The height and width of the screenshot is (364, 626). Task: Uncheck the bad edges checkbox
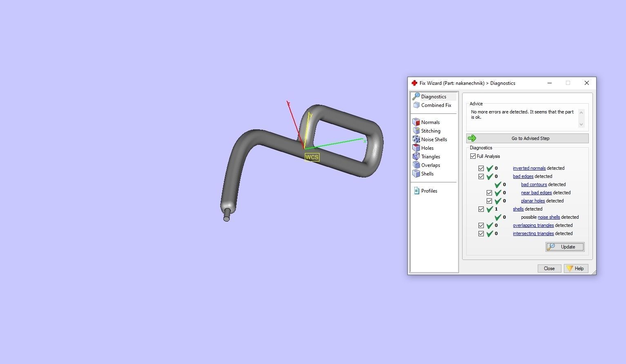[x=481, y=176]
